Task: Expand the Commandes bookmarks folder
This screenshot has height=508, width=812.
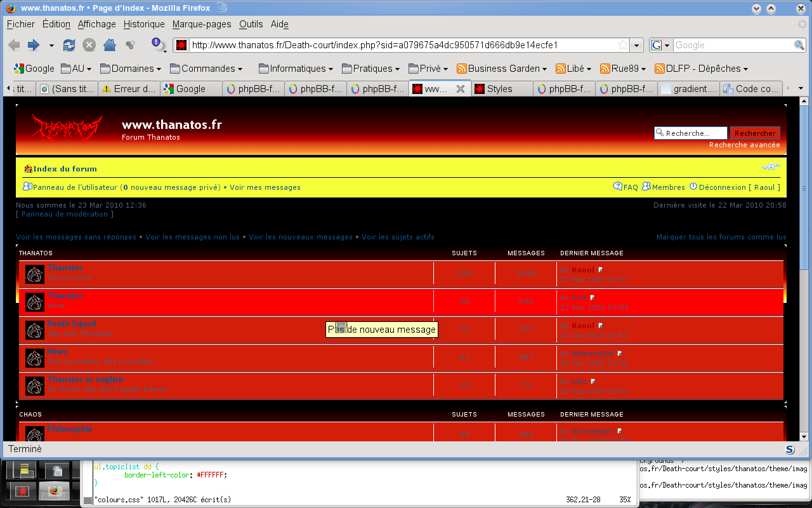Action: click(x=206, y=69)
